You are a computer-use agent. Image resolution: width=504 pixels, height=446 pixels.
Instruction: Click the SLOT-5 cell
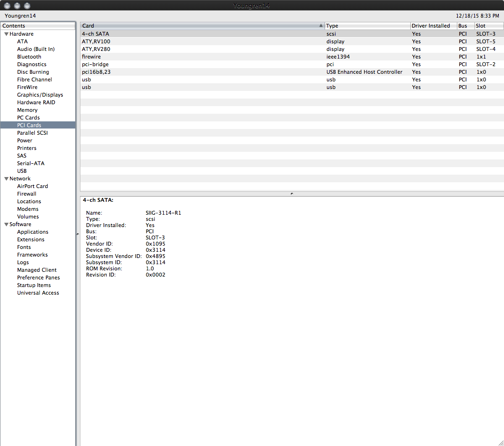pyautogui.click(x=486, y=41)
